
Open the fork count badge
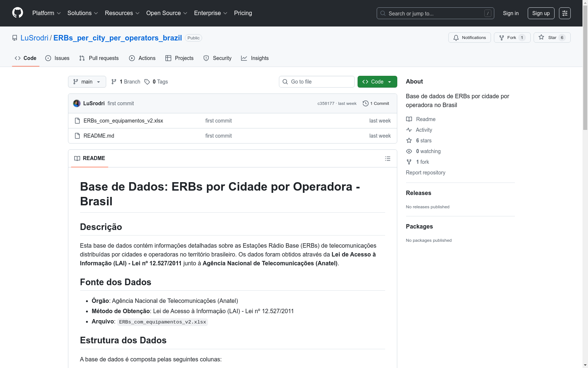click(x=522, y=38)
